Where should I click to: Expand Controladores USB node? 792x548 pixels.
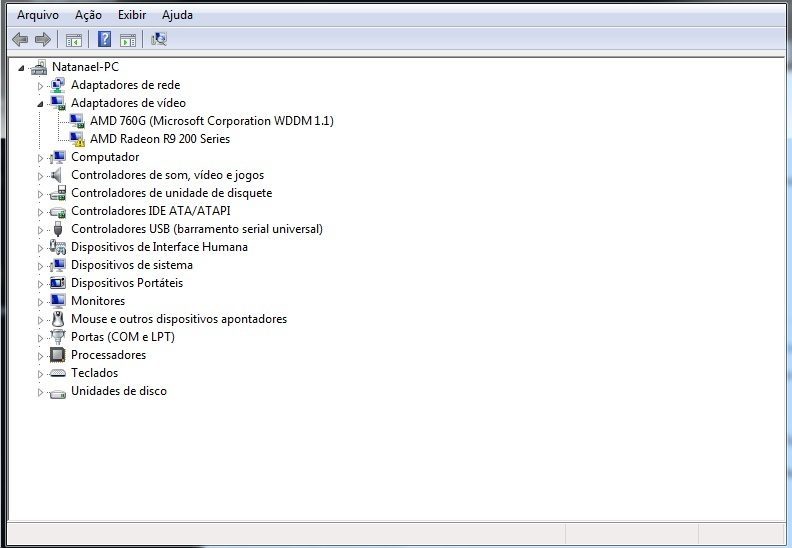40,230
